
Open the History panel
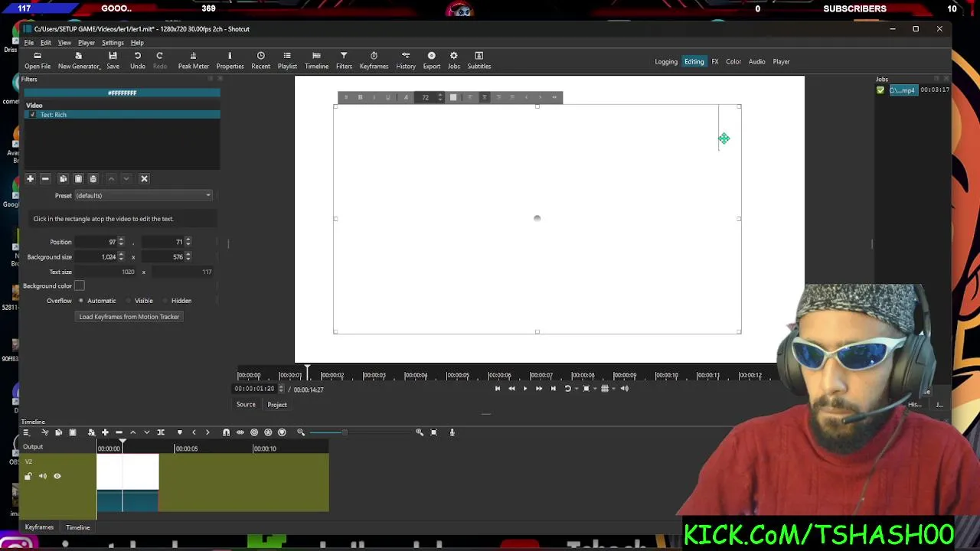click(406, 60)
